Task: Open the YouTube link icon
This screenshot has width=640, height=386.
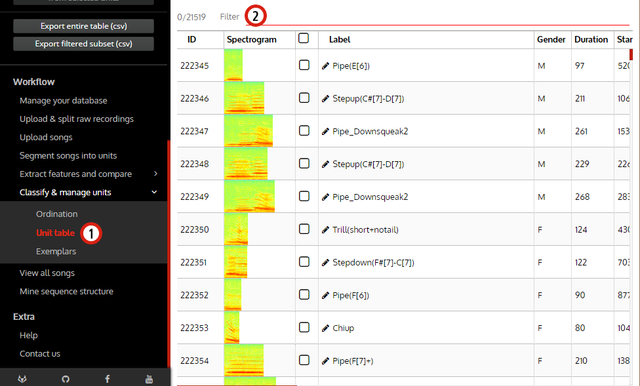Action: (149, 379)
